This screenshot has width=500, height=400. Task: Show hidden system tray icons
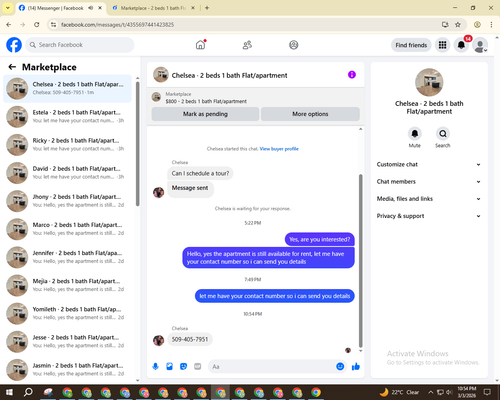pyautogui.click(x=431, y=392)
